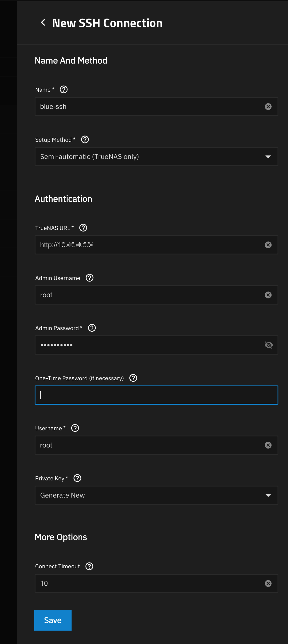Clear the Admin Username field
Image resolution: width=288 pixels, height=644 pixels.
[x=268, y=295]
